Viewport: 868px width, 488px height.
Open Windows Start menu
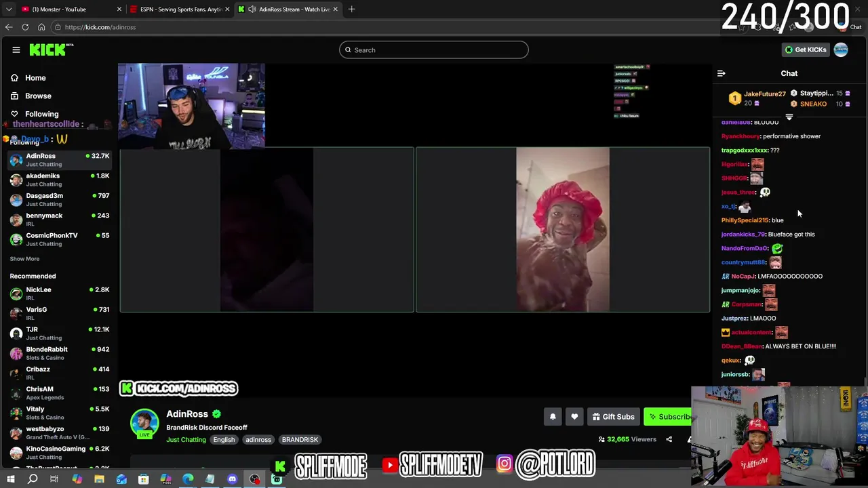10,480
